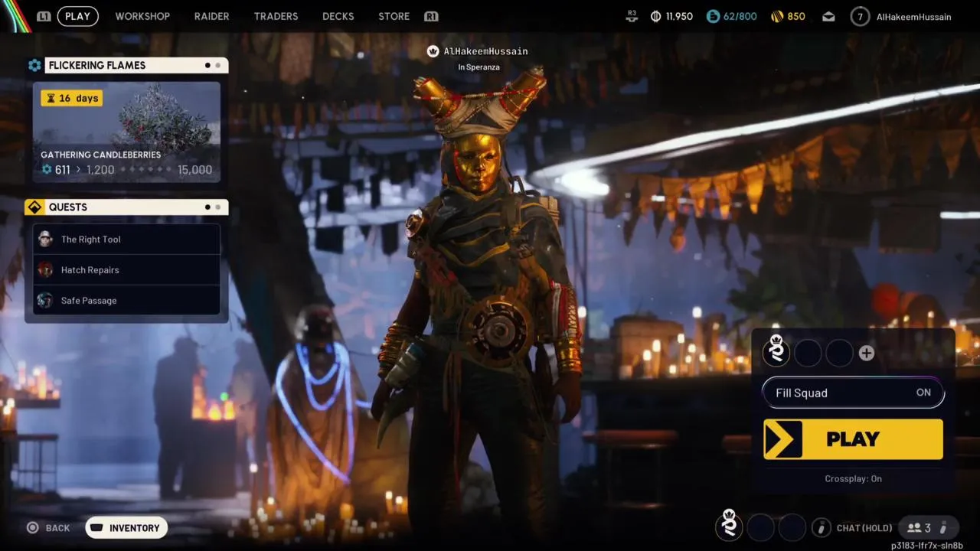
Task: Click the 611 candleberries progress value
Action: tap(62, 170)
